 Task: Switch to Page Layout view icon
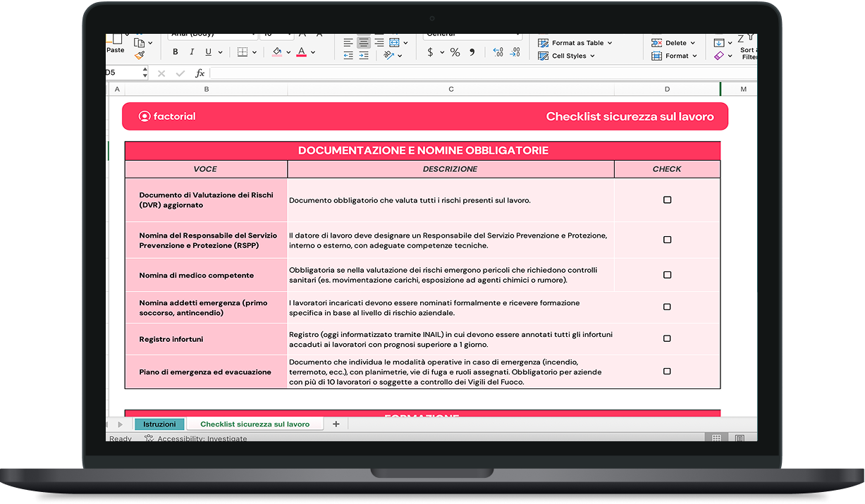[740, 438]
